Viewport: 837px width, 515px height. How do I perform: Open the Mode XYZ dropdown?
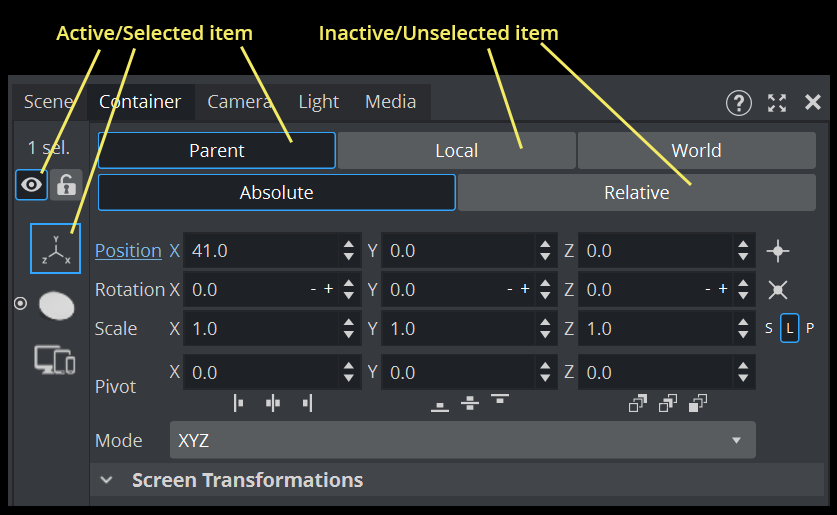tap(461, 440)
